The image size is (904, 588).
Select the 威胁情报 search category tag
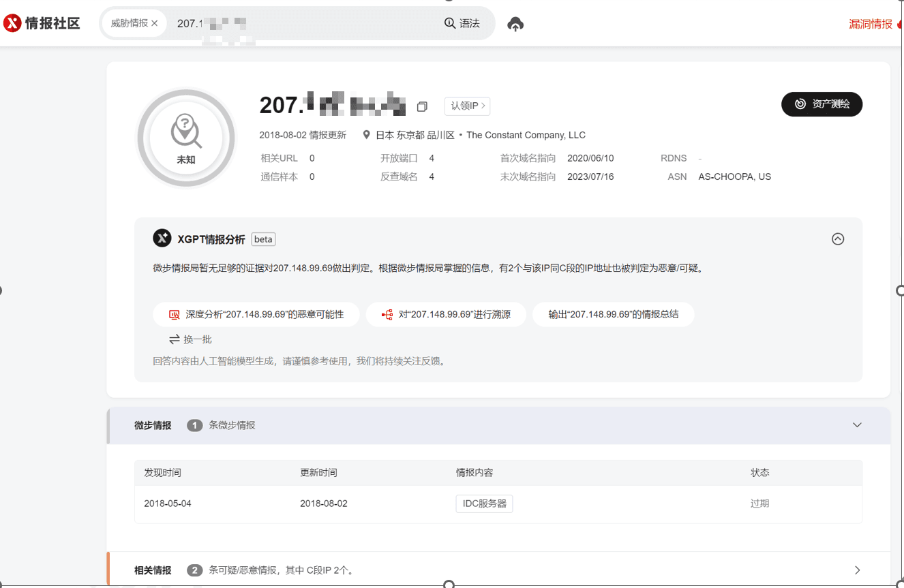[x=128, y=22]
